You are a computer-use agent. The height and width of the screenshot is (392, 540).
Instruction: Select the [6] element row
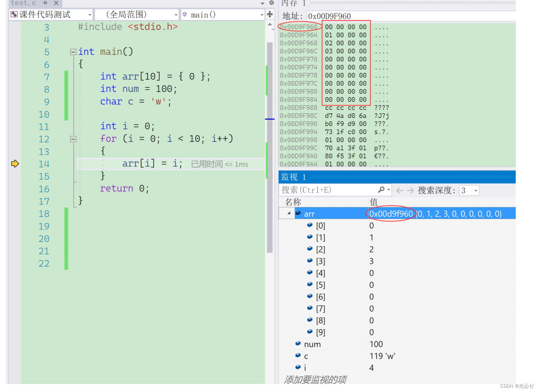pos(397,297)
